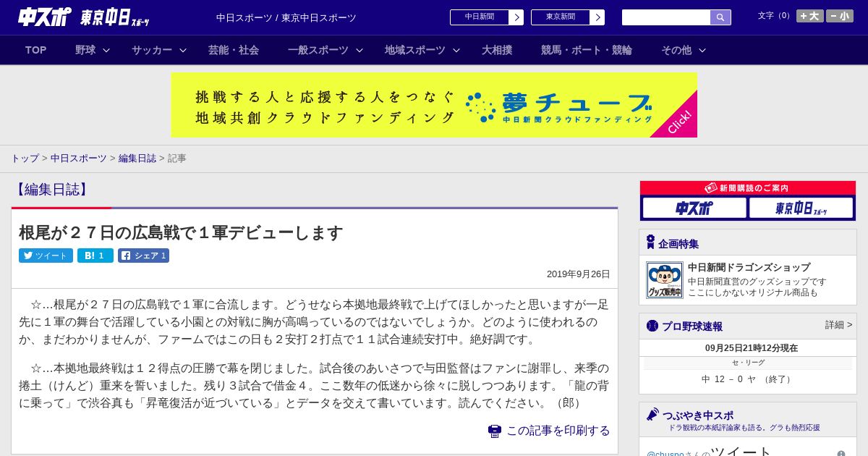Click the printer icon to print article
The image size is (868, 456).
pos(495,431)
